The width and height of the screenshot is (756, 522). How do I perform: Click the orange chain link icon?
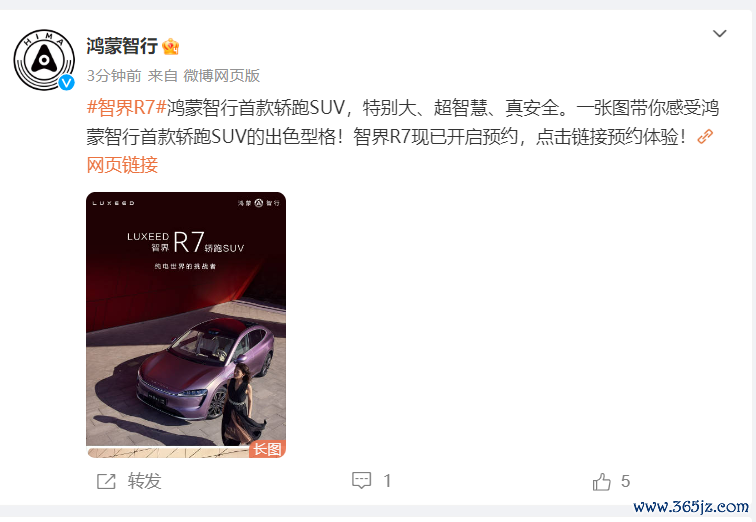point(705,136)
